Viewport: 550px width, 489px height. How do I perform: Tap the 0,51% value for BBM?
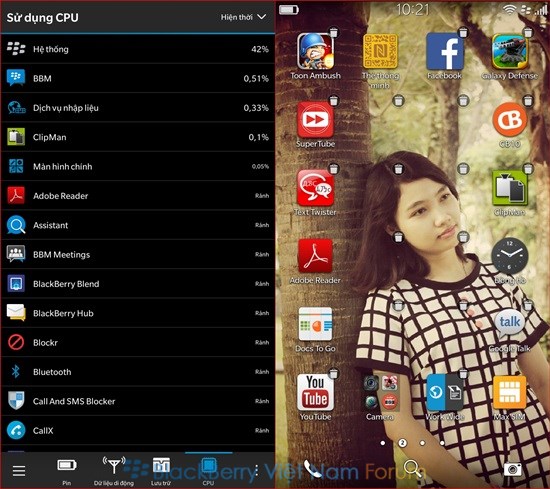tap(256, 78)
